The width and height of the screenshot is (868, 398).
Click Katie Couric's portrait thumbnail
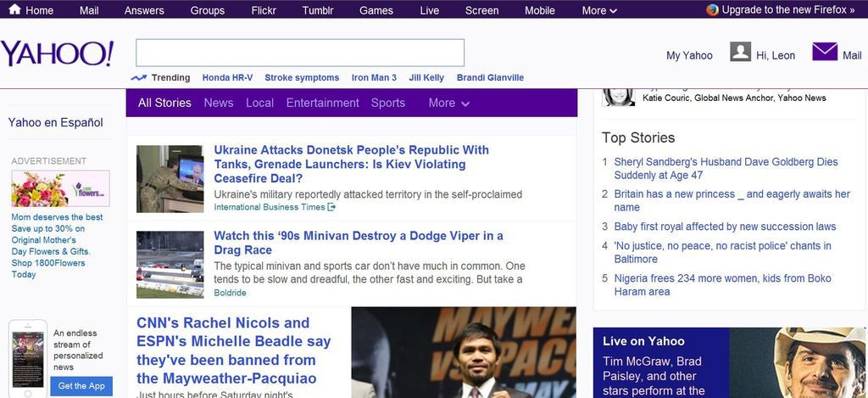pos(618,97)
